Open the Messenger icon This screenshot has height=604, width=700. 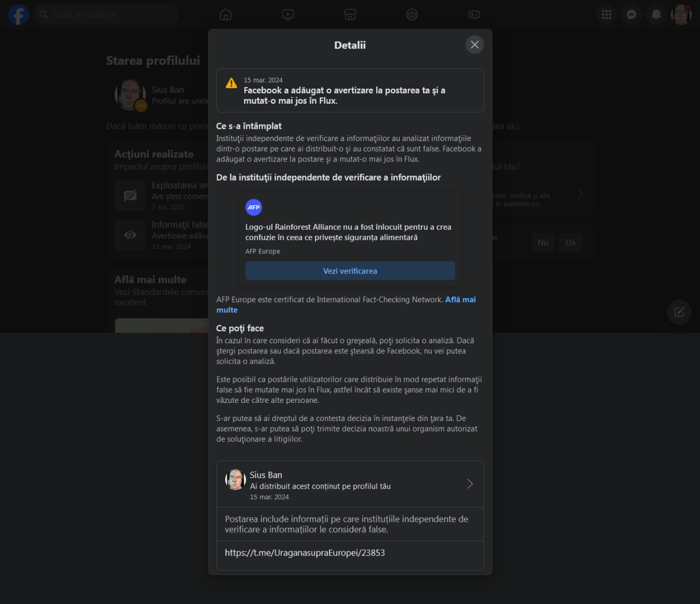631,15
